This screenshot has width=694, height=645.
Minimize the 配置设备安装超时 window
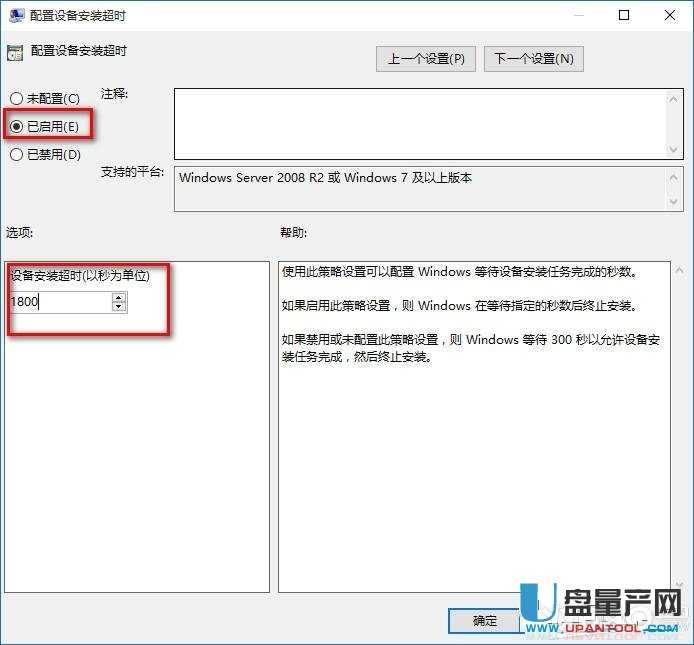click(579, 16)
